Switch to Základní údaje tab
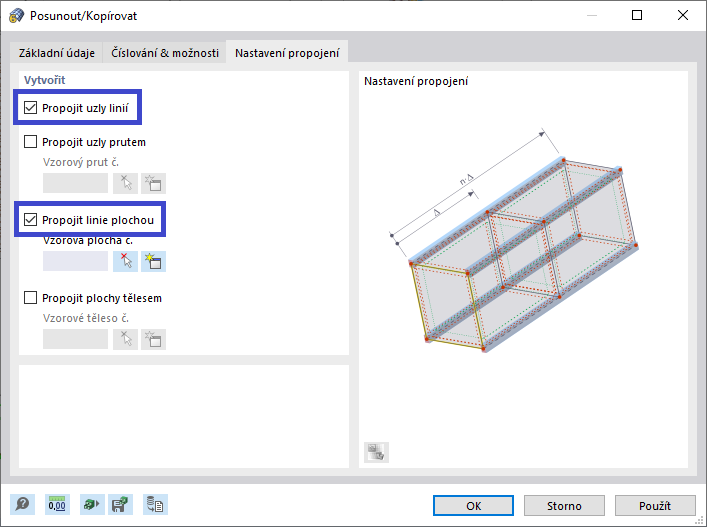The image size is (707, 527). pyautogui.click(x=57, y=53)
